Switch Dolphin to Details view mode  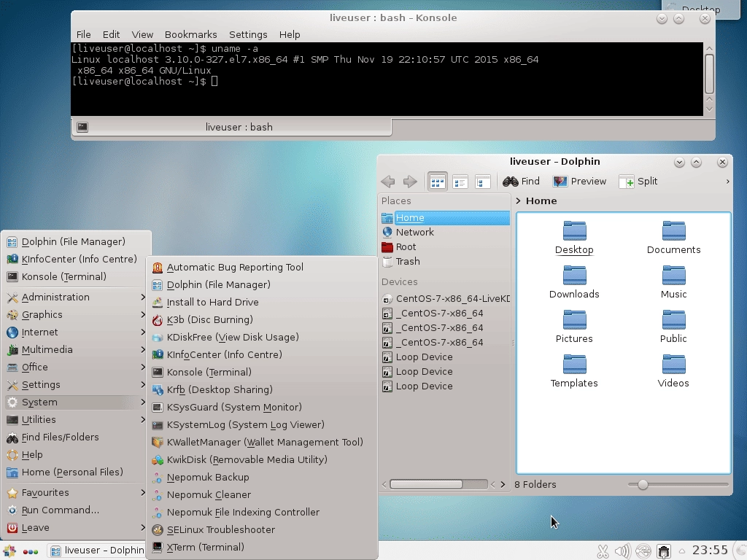pyautogui.click(x=483, y=182)
